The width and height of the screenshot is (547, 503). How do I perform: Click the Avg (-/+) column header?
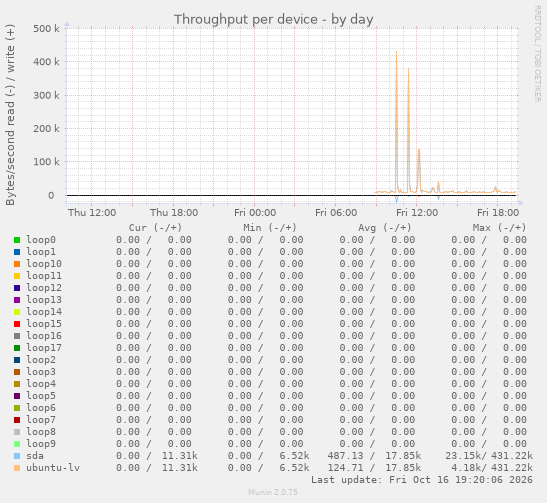pos(385,228)
